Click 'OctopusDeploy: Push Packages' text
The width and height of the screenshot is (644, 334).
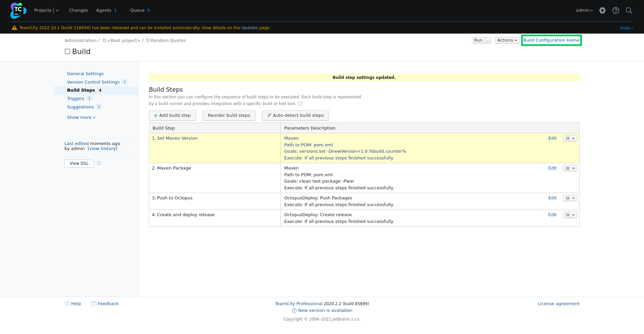318,198
